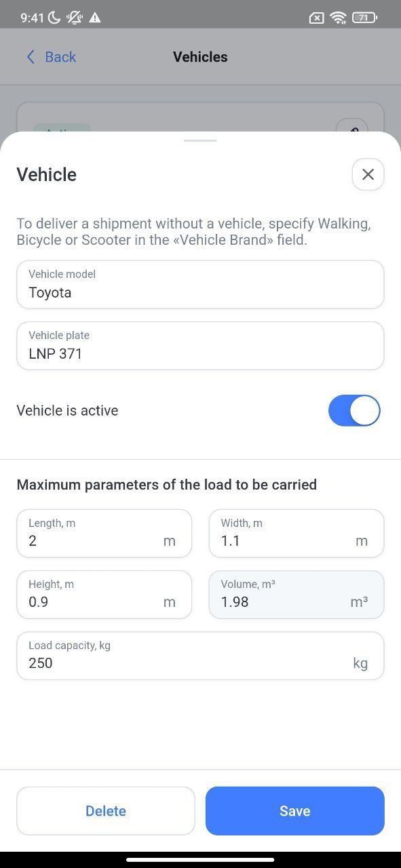The height and width of the screenshot is (868, 401).
Task: Tap the Back link in header
Action: pyautogui.click(x=51, y=57)
